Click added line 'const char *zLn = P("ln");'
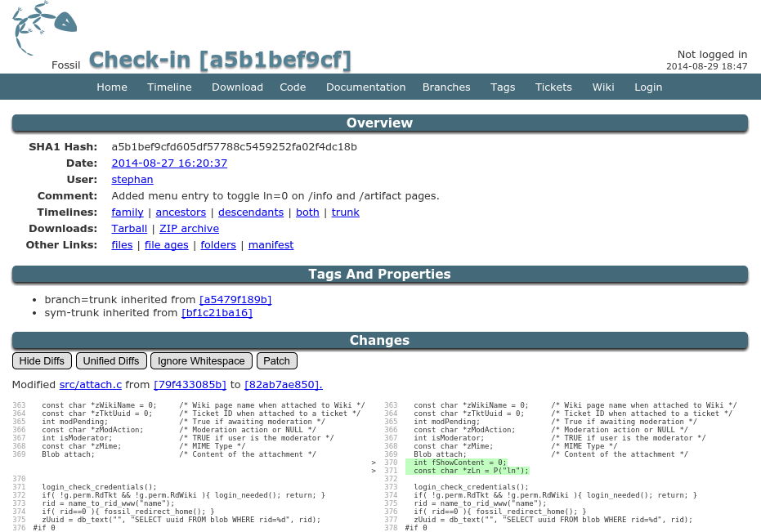This screenshot has width=761, height=532. (471, 471)
